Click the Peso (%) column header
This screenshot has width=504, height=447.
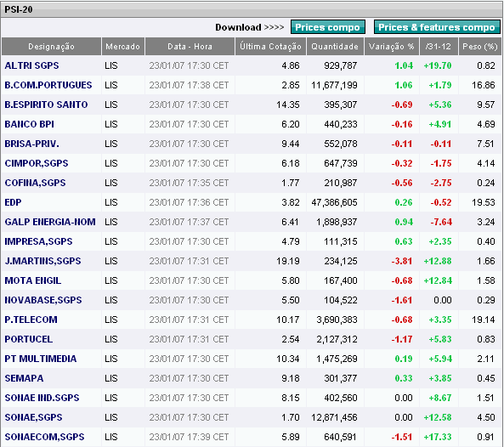(480, 47)
